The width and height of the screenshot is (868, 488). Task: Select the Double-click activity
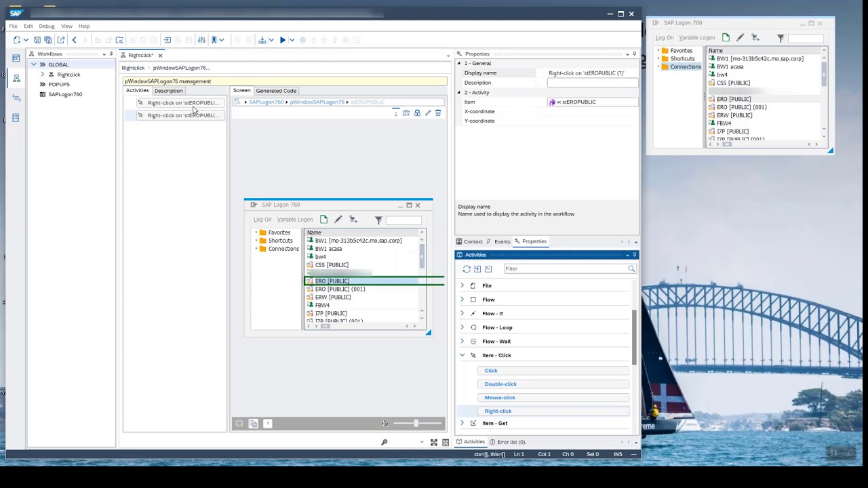coord(553,384)
